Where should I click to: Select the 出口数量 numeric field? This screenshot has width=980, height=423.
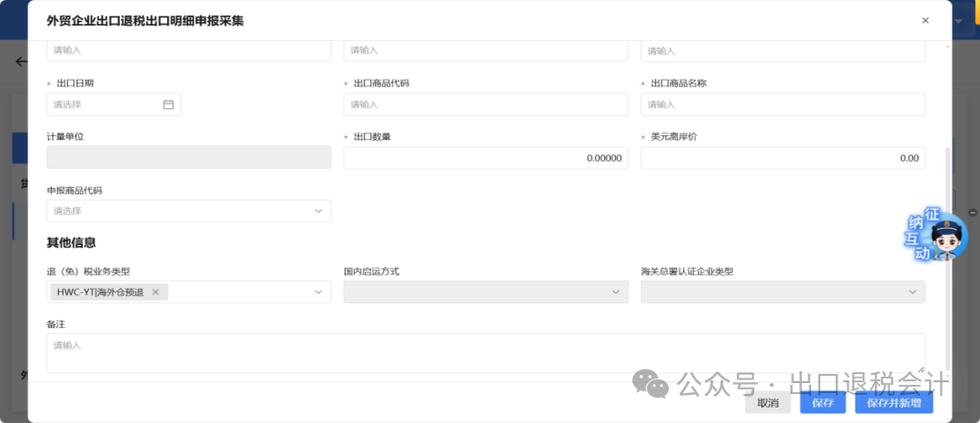(x=485, y=158)
